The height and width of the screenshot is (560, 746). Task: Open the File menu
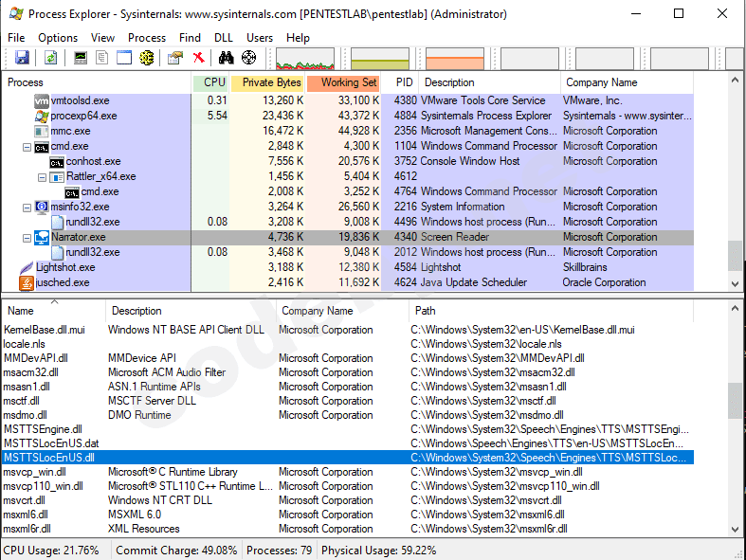tap(16, 38)
